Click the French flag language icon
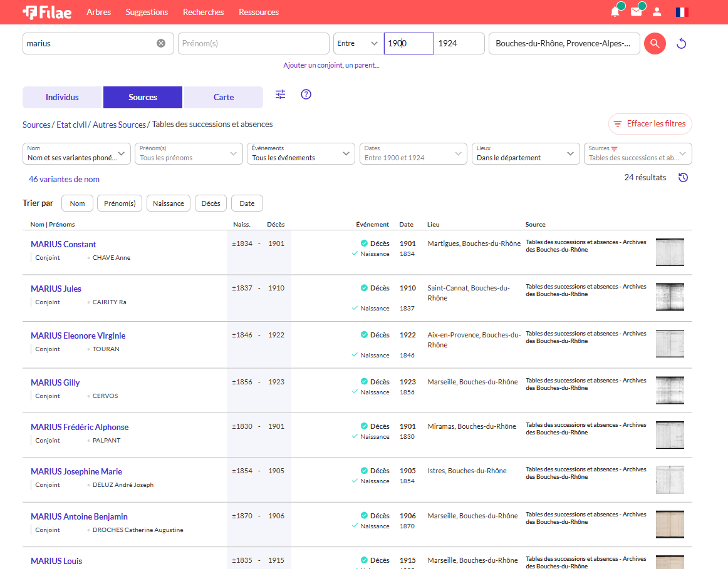Viewport: 728px width, 569px height. coord(682,12)
